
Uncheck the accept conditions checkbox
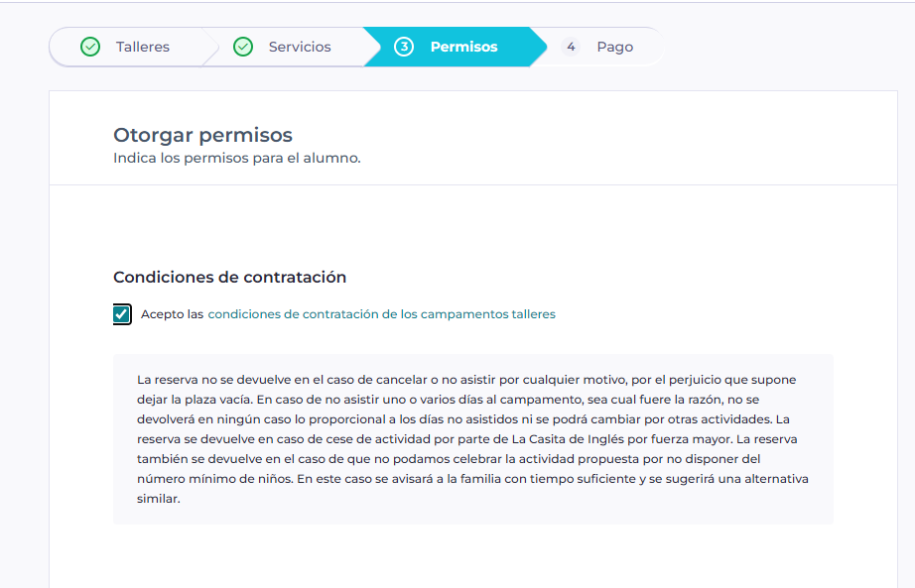tap(122, 314)
